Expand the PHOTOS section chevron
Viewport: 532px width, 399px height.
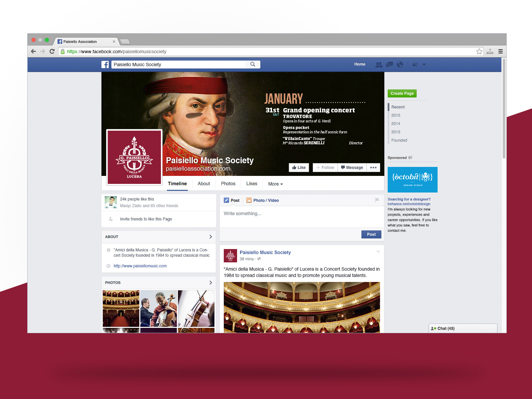point(210,283)
